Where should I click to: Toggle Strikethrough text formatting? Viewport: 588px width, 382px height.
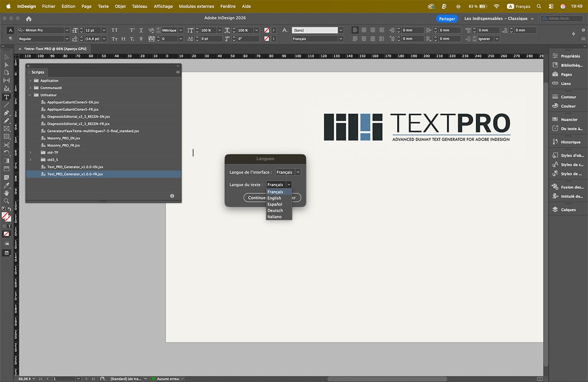coord(141,39)
